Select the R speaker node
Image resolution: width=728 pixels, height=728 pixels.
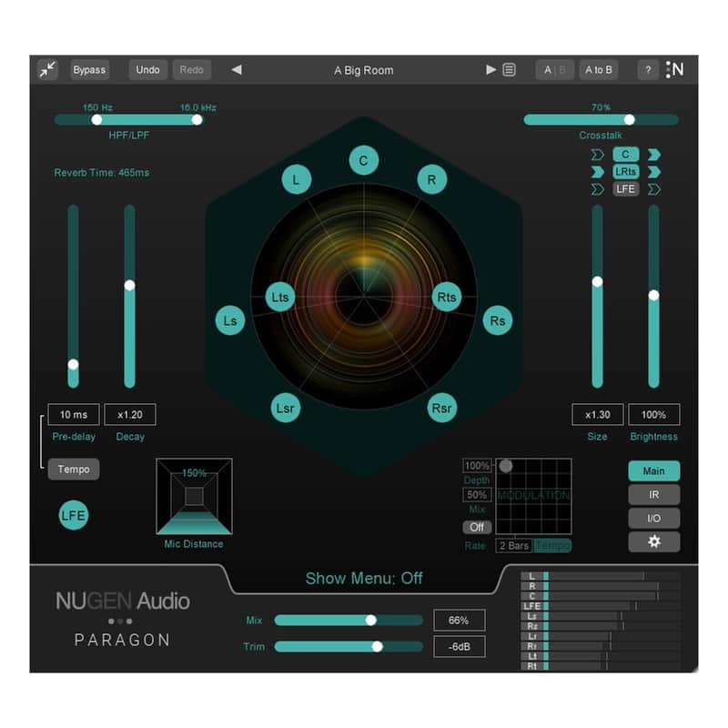(431, 179)
